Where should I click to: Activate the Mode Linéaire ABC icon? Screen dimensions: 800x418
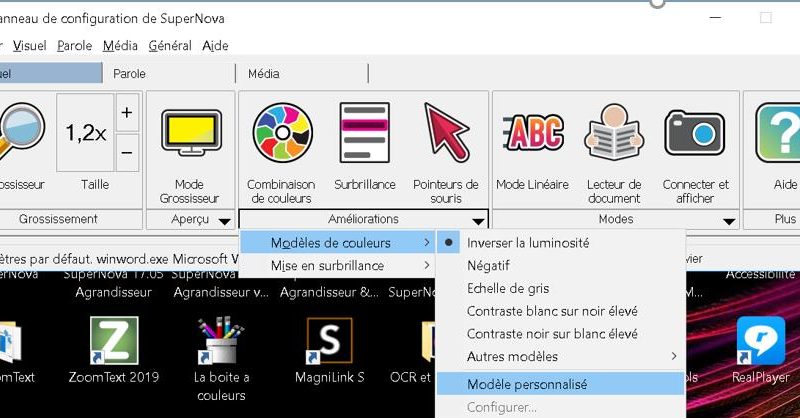click(x=534, y=132)
